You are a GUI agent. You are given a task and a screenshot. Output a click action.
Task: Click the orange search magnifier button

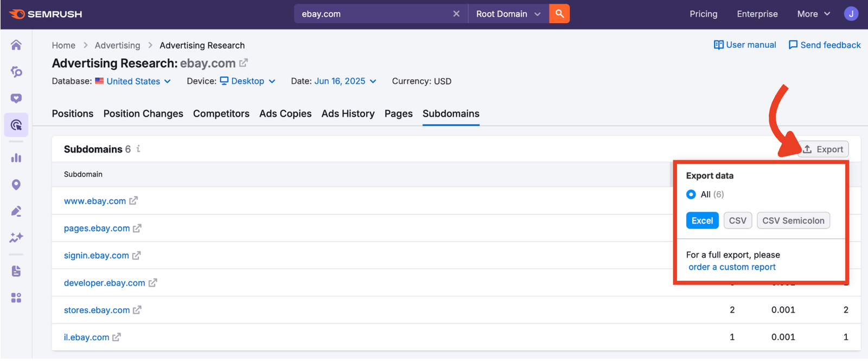(559, 14)
